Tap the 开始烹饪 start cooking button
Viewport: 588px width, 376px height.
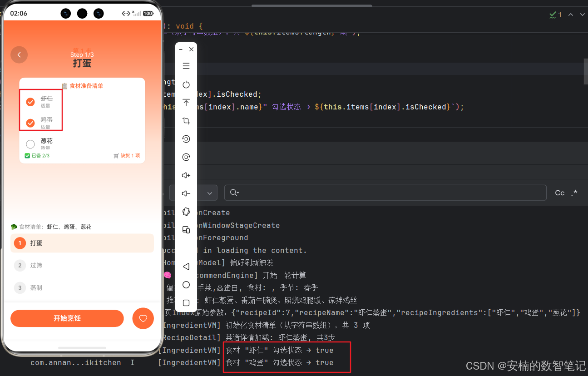pos(67,318)
